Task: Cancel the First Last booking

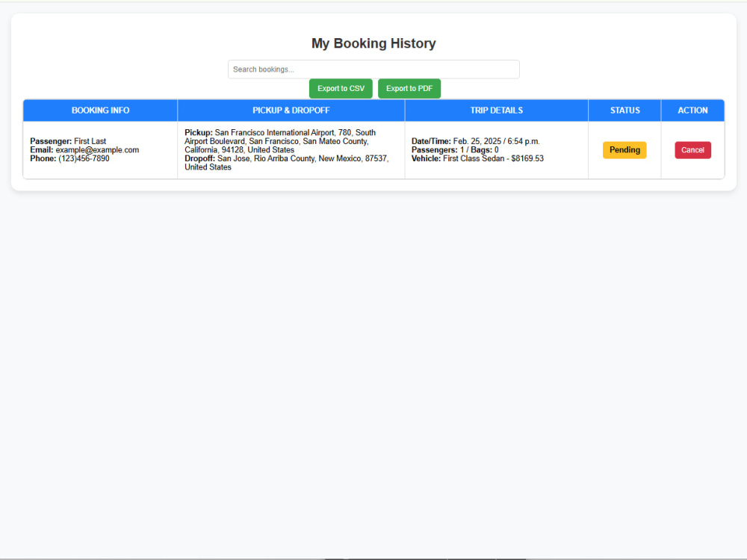Action: [x=692, y=150]
